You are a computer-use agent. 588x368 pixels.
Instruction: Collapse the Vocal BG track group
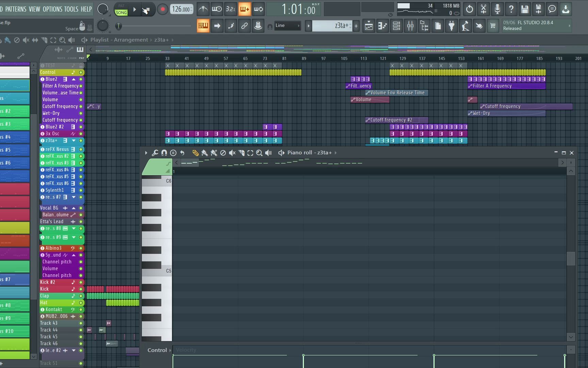coord(73,208)
